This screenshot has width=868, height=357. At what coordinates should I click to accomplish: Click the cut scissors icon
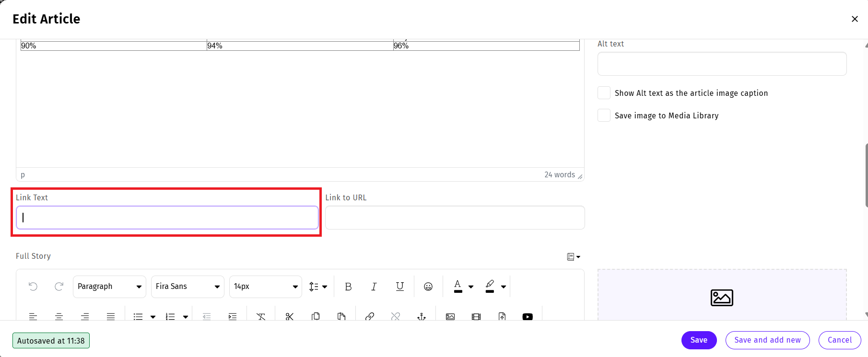click(x=289, y=316)
